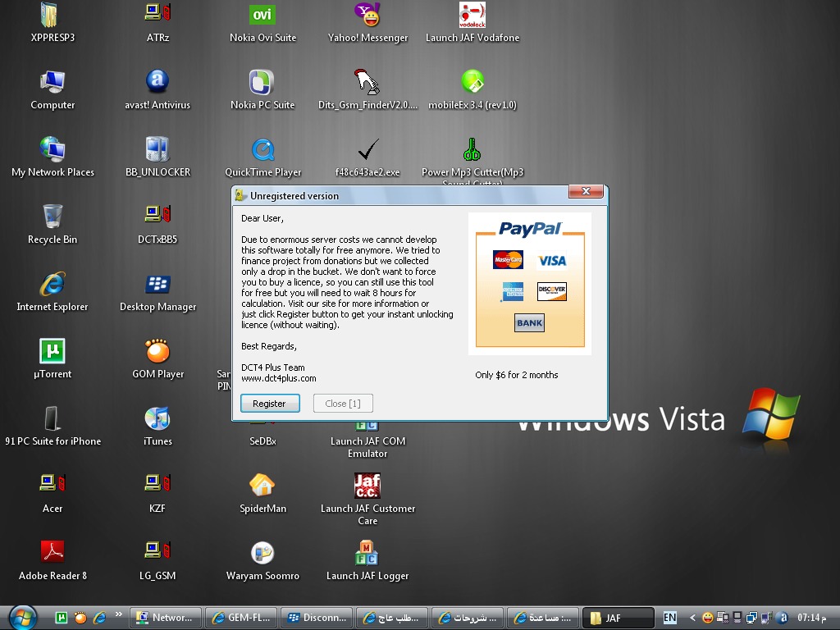Launch JAF Logger desktop shortcut

pos(367,553)
